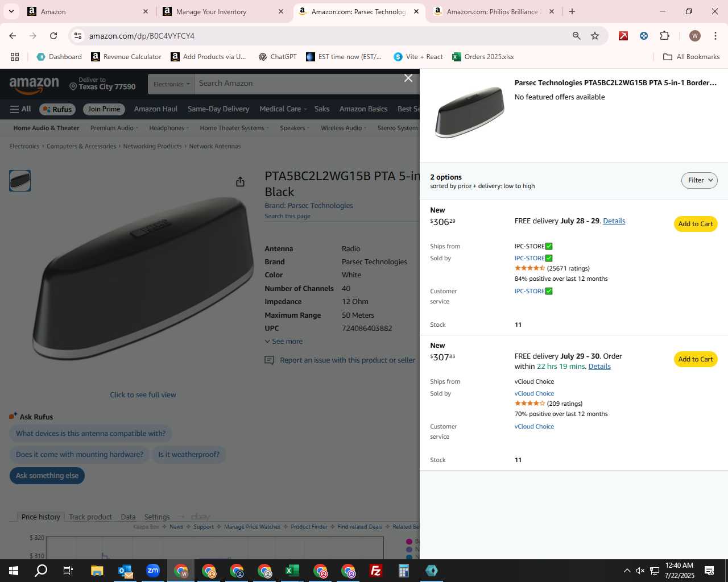
Task: Open the Chrome profile avatar W
Action: [x=694, y=36]
